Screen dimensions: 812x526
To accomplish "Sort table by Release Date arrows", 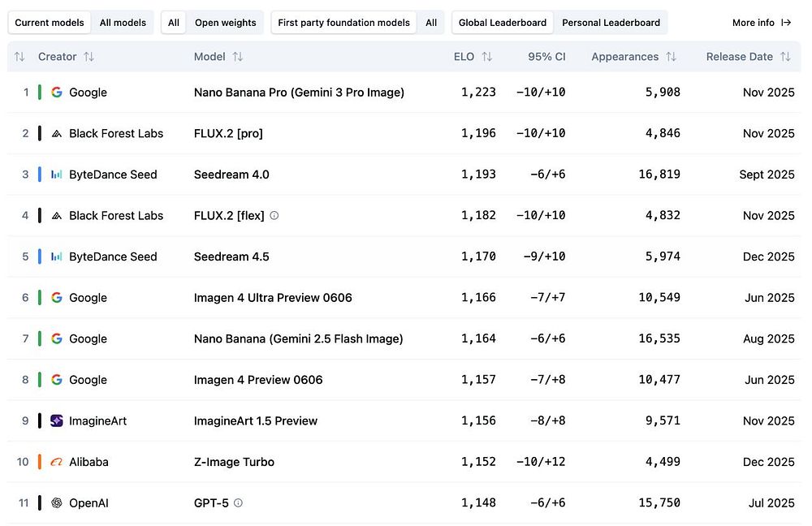I will coord(785,57).
